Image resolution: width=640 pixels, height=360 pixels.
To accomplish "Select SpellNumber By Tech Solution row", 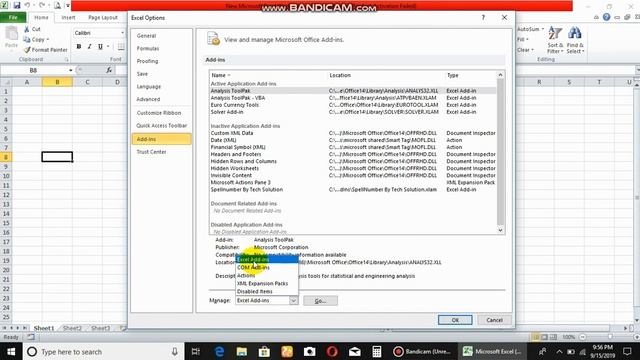I will (x=353, y=190).
